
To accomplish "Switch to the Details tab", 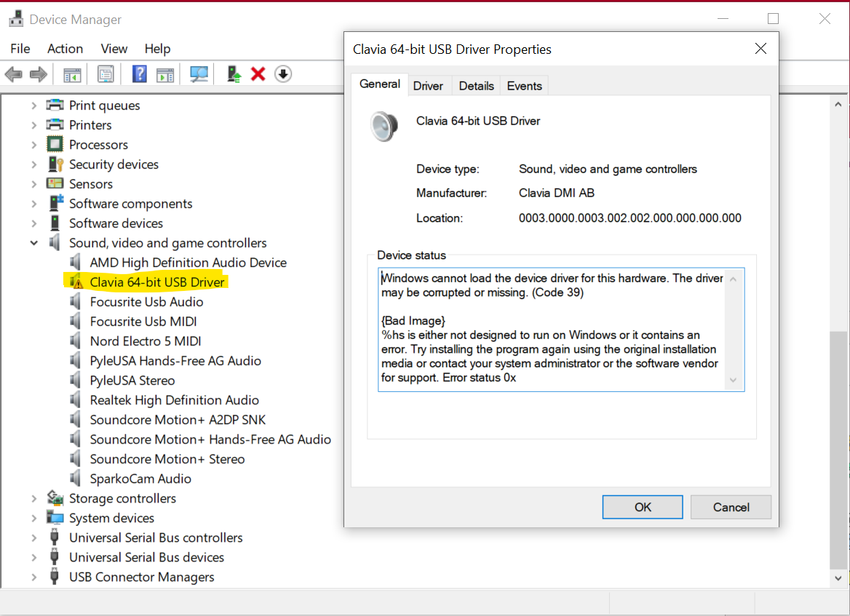I will [x=476, y=86].
